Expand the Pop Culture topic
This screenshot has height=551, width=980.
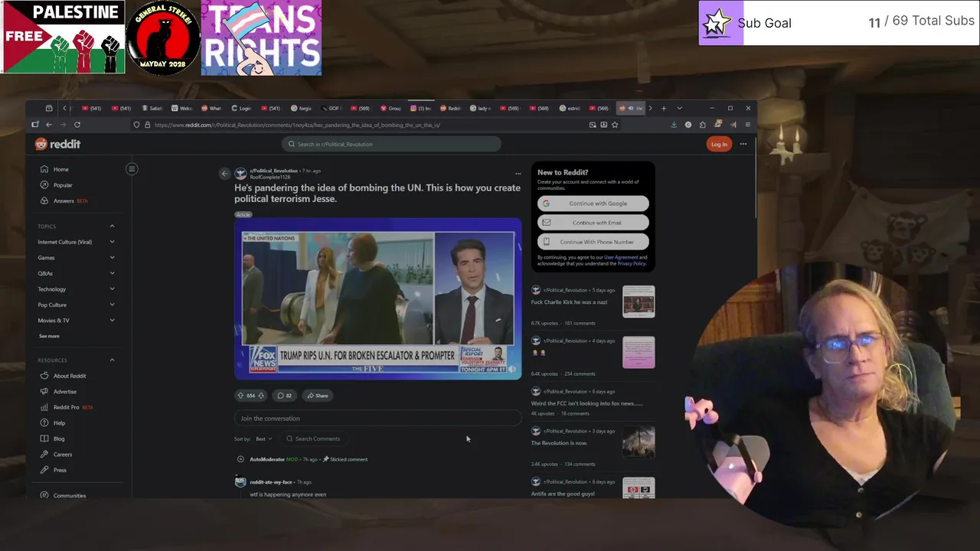click(112, 305)
